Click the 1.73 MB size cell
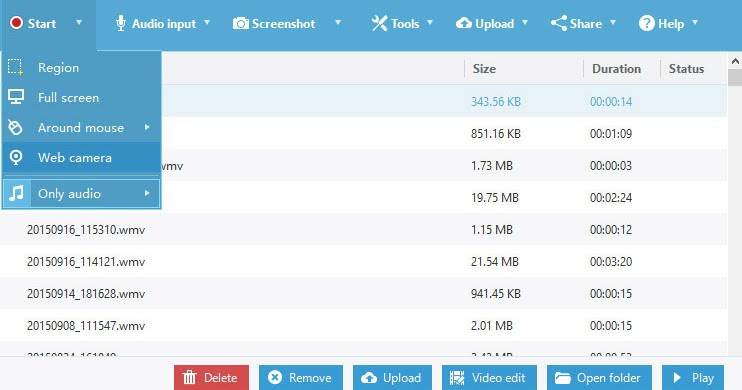 coord(492,166)
